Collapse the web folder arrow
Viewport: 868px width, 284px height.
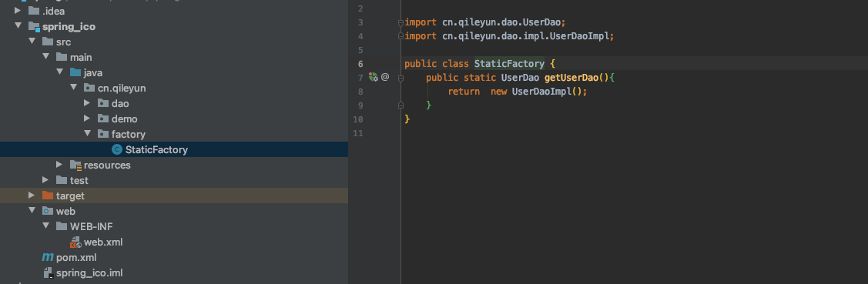pos(32,211)
